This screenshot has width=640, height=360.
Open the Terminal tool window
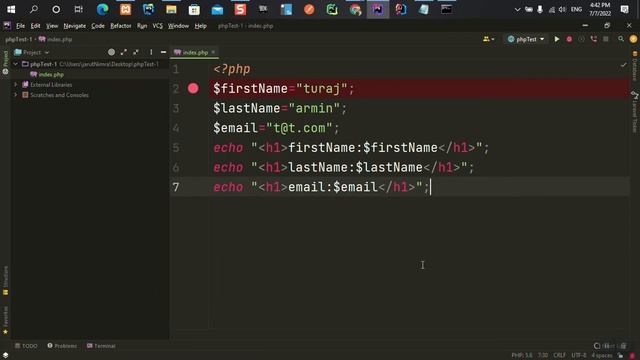[x=101, y=346]
